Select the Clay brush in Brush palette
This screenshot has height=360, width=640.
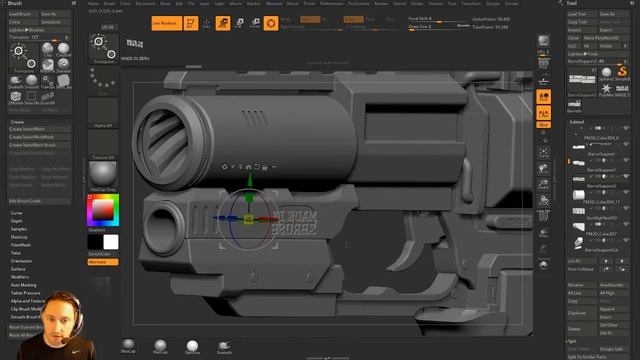click(48, 49)
